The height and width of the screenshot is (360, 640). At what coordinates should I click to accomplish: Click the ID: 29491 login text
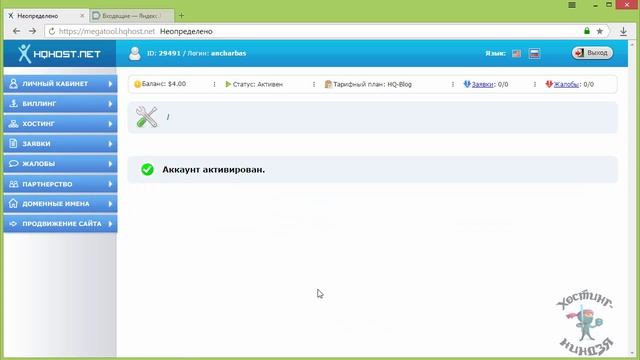196,53
